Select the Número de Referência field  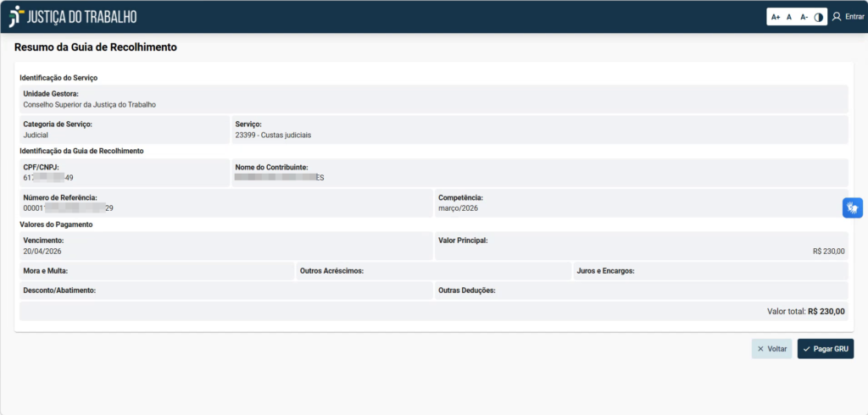[x=225, y=203]
